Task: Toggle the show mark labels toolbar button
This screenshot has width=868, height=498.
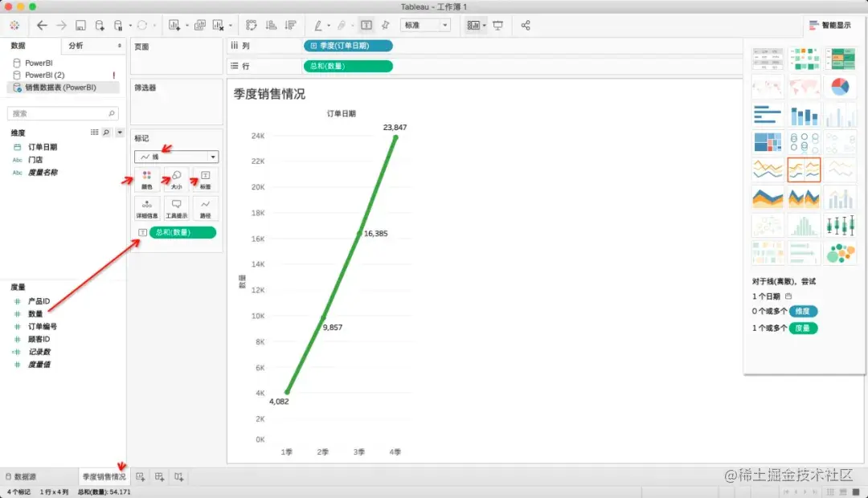Action: pyautogui.click(x=366, y=26)
